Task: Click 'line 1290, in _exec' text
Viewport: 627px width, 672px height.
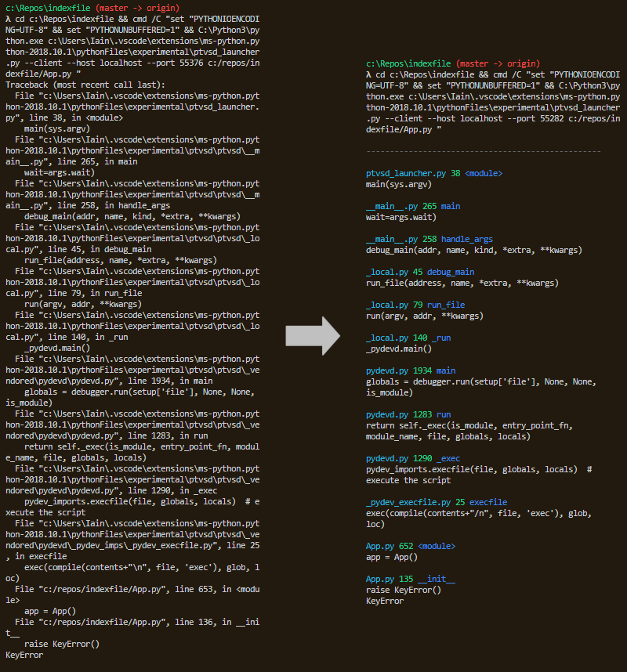Action: click(x=172, y=491)
